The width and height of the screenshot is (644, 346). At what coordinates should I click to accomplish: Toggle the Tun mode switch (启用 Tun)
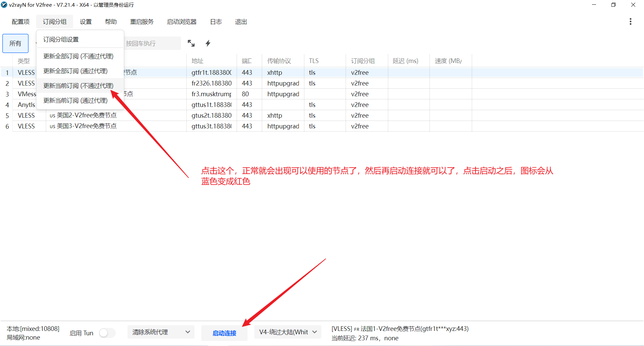(x=107, y=333)
